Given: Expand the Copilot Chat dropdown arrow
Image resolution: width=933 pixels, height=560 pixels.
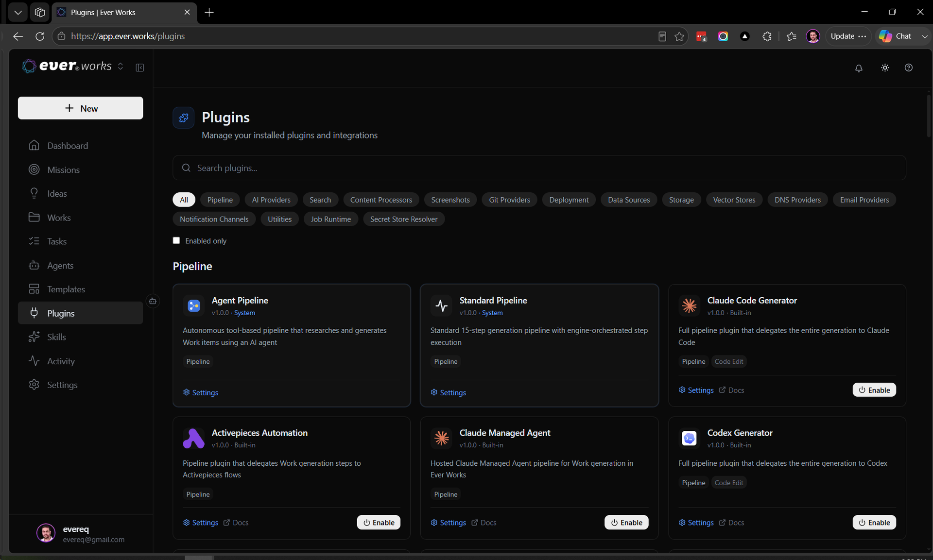Looking at the screenshot, I should [924, 36].
